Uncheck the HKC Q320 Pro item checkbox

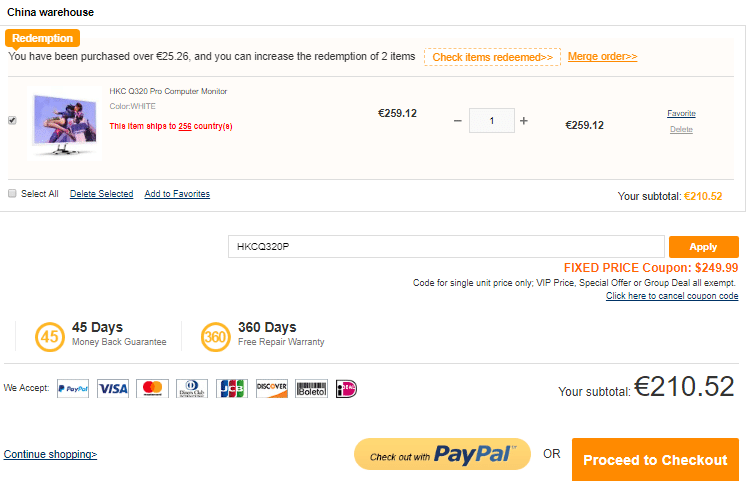coord(12,120)
